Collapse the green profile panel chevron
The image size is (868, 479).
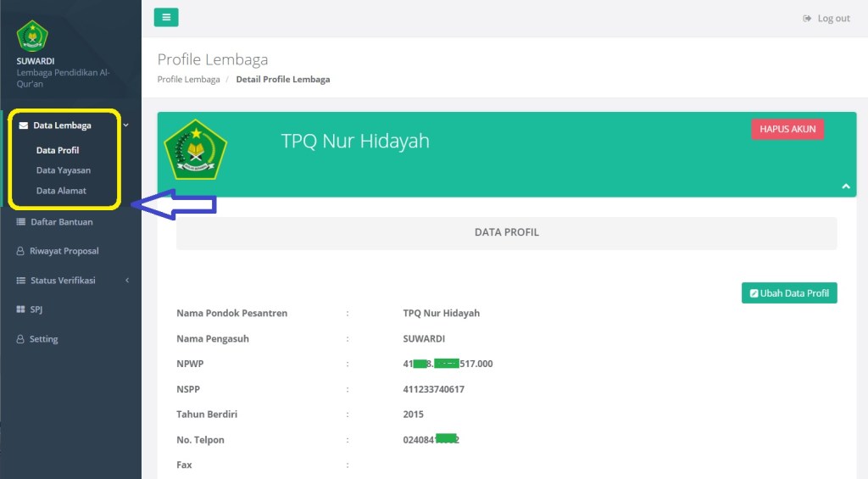coord(845,186)
